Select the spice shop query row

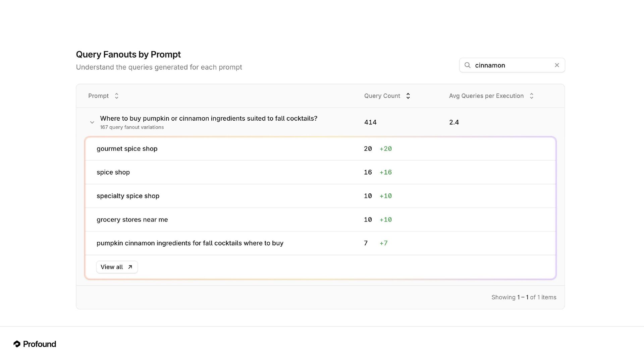[113, 172]
